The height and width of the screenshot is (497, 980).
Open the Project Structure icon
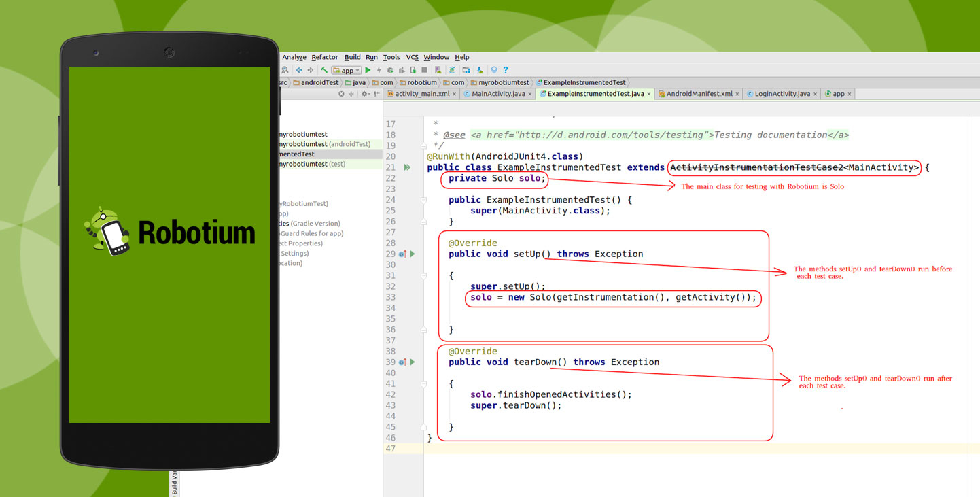pyautogui.click(x=466, y=70)
